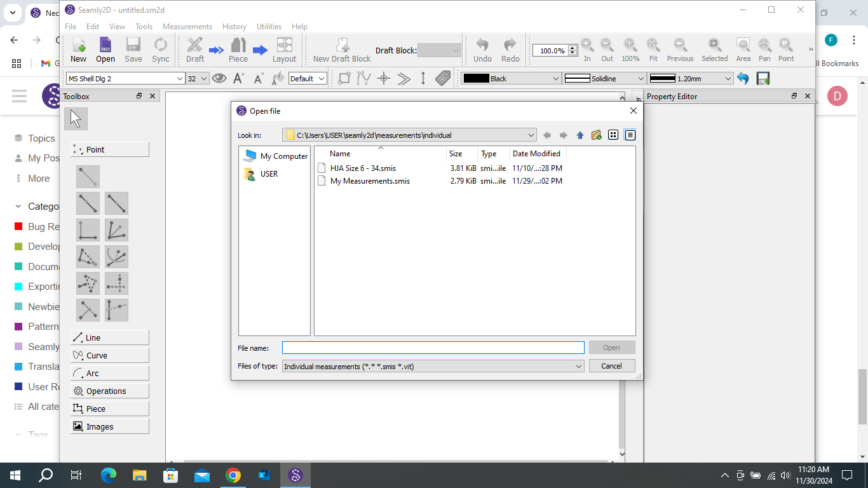Open Seamly2D from the Windows taskbar
The image size is (868, 488).
coord(295,475)
